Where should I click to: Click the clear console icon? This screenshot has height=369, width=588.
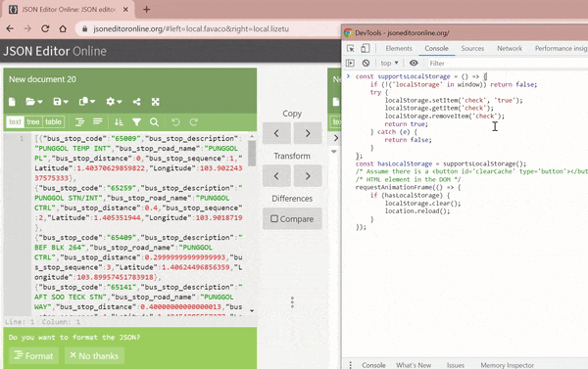click(x=366, y=63)
